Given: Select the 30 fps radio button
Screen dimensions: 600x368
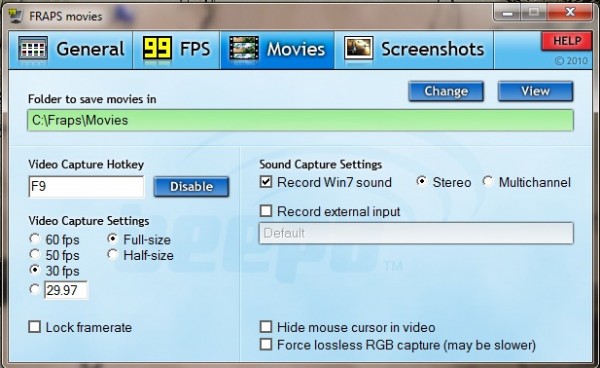Looking at the screenshot, I should tap(34, 270).
